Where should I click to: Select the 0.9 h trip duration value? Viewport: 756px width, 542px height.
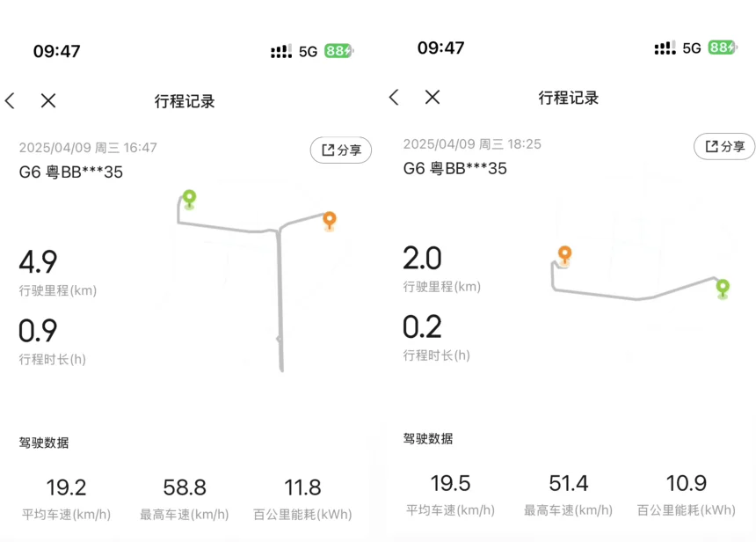38,331
